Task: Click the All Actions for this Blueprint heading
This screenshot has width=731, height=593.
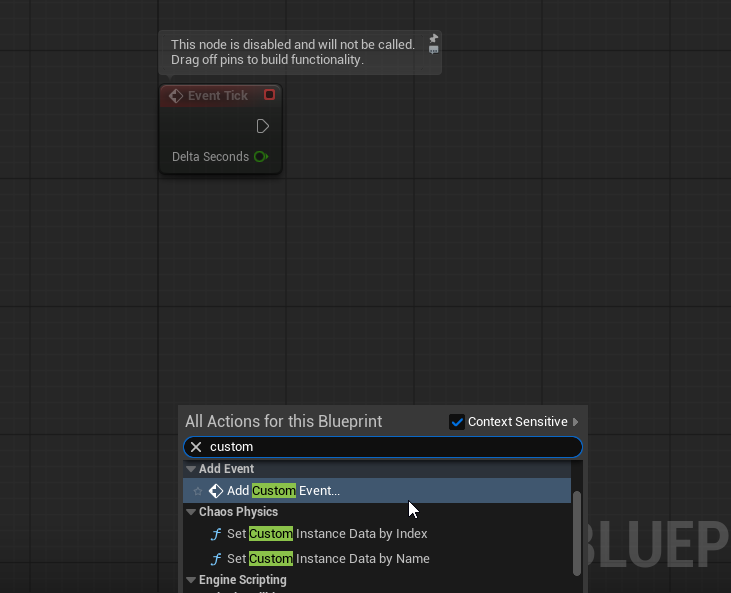Action: pos(283,421)
